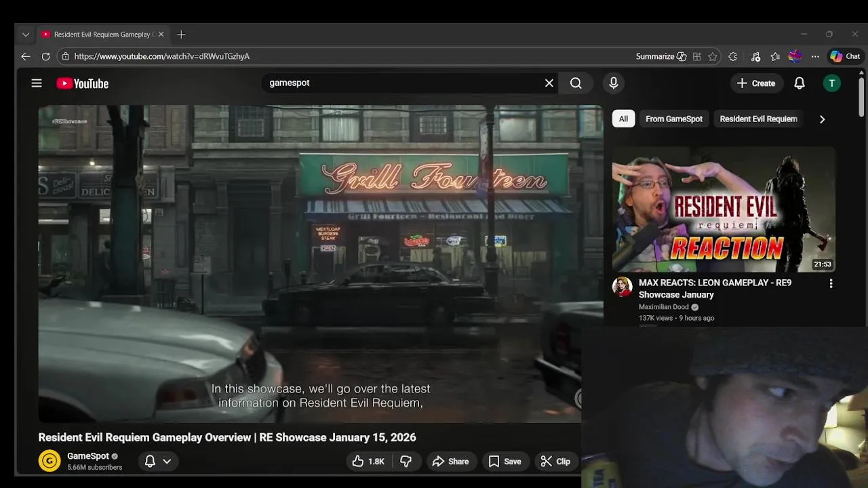Select the Resident Evil Requiem filter chip
Image resolution: width=868 pixels, height=488 pixels.
coord(758,119)
